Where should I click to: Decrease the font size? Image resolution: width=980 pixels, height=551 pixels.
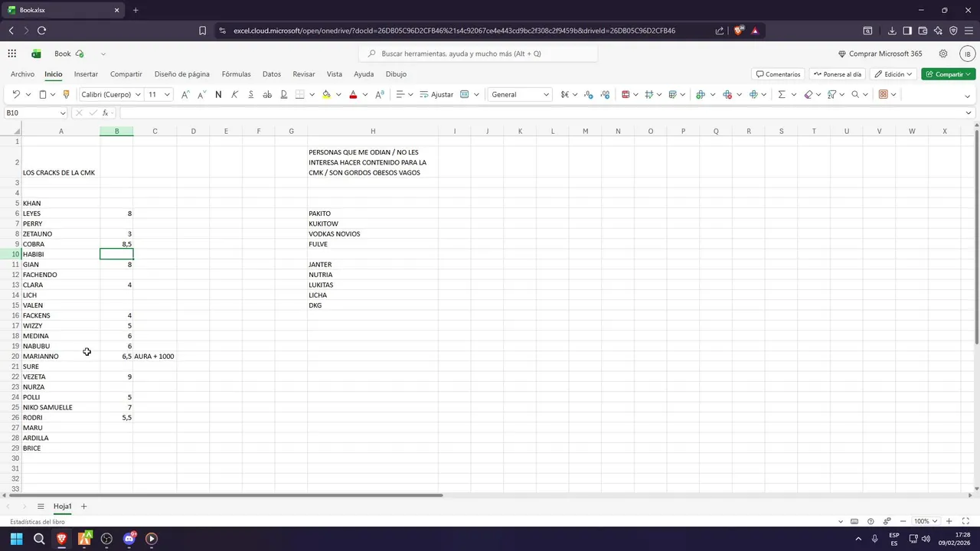(x=201, y=94)
